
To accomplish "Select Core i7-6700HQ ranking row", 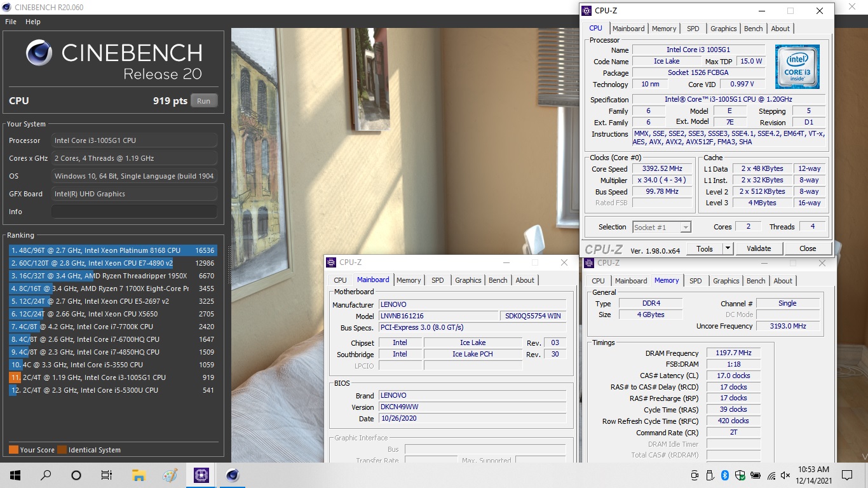I will pyautogui.click(x=113, y=339).
